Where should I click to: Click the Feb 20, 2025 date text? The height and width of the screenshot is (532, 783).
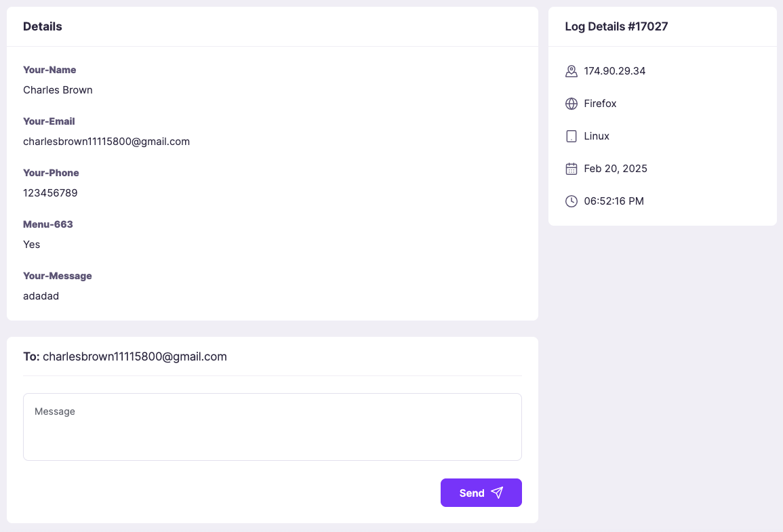(x=615, y=169)
